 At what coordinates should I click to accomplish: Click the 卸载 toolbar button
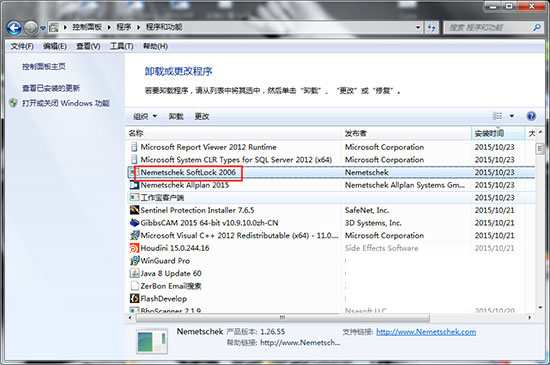coord(176,116)
